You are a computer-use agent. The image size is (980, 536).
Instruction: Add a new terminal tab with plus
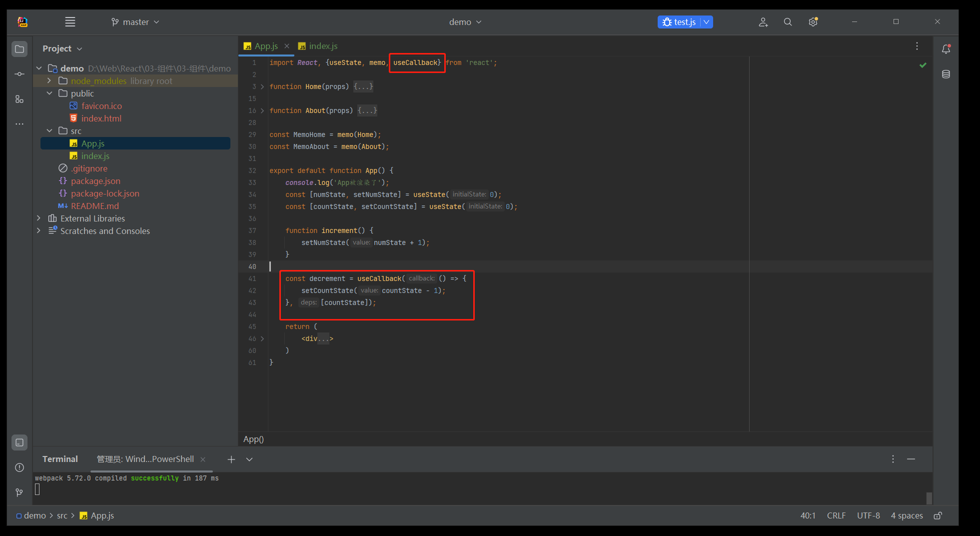(231, 459)
